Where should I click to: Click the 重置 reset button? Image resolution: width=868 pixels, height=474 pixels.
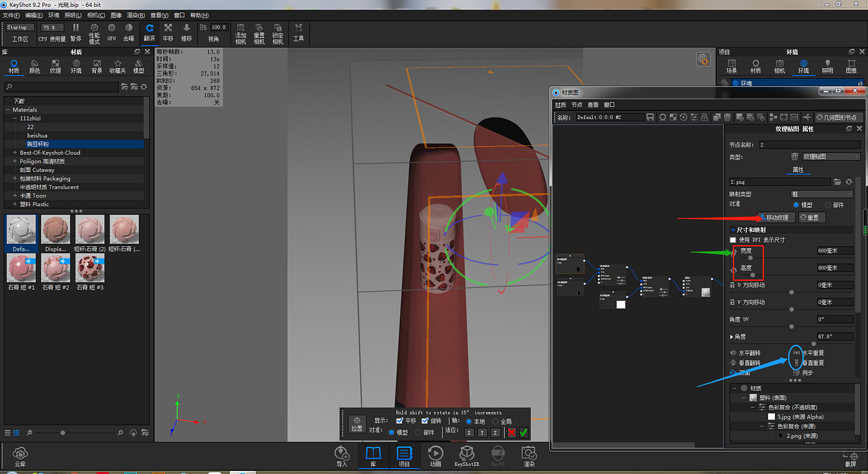click(812, 218)
